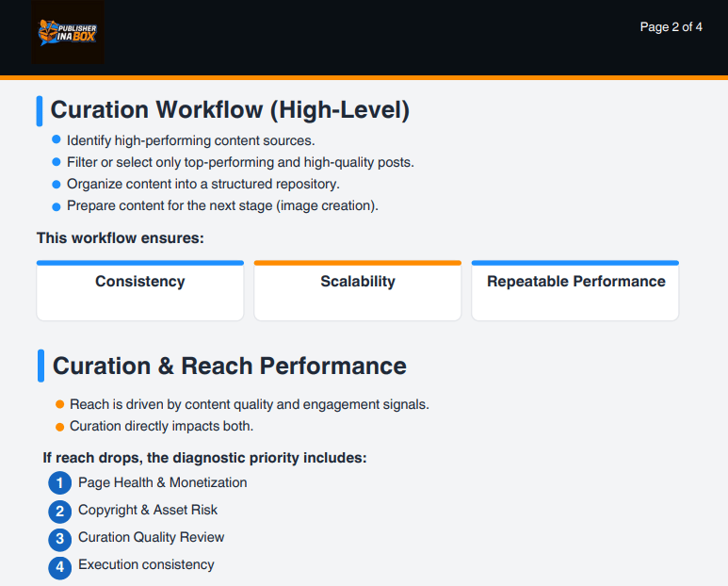Click the blue bullet beside 'Identify high-performing content sources'

(x=57, y=140)
